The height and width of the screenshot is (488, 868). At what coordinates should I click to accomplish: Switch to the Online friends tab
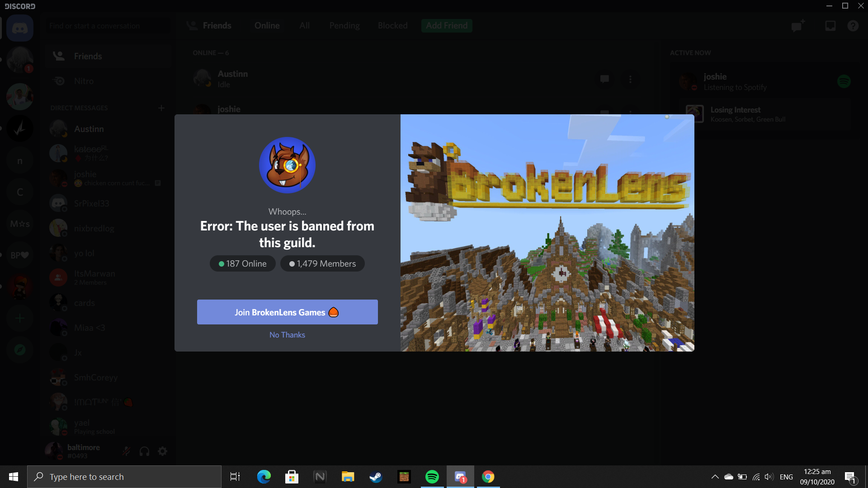pyautogui.click(x=267, y=26)
